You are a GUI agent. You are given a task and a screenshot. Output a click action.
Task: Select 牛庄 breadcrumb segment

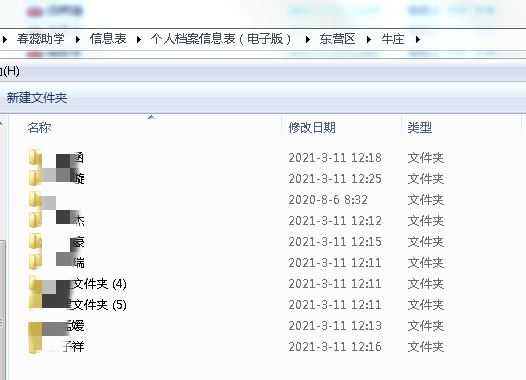(392, 39)
